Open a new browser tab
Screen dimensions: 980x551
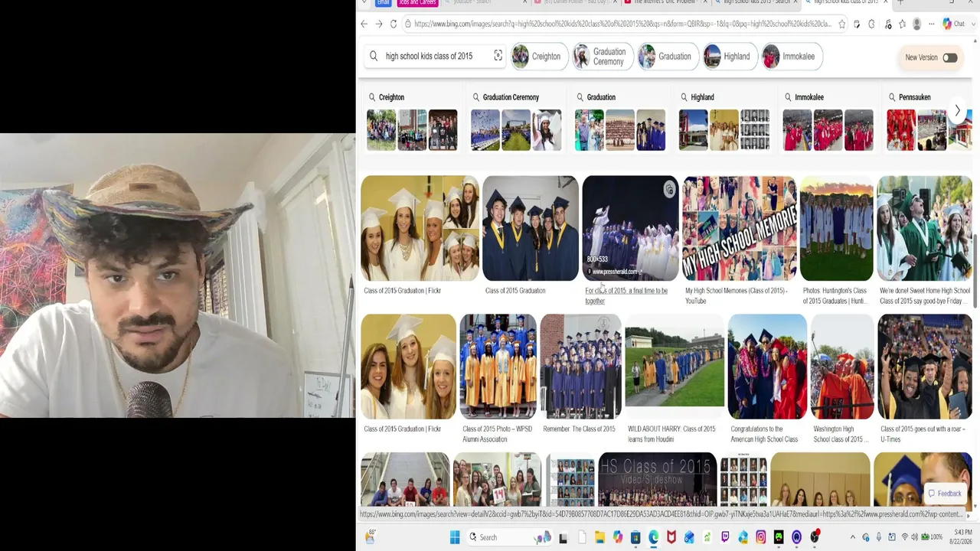[900, 2]
